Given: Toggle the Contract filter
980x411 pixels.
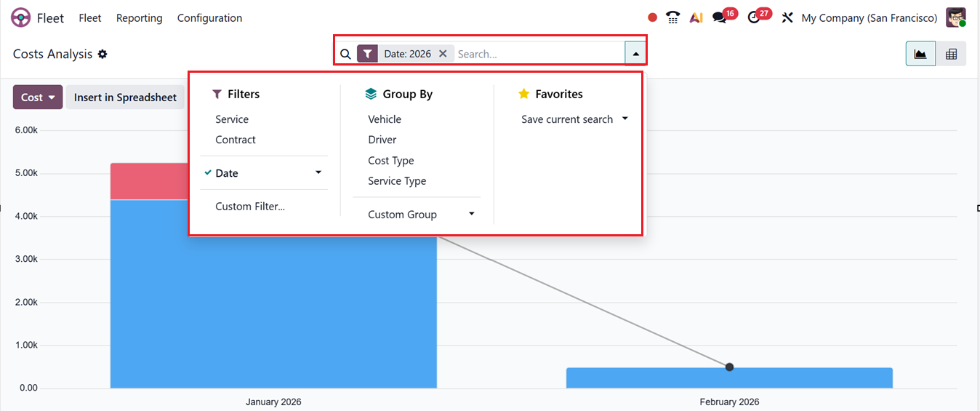Looking at the screenshot, I should tap(236, 140).
